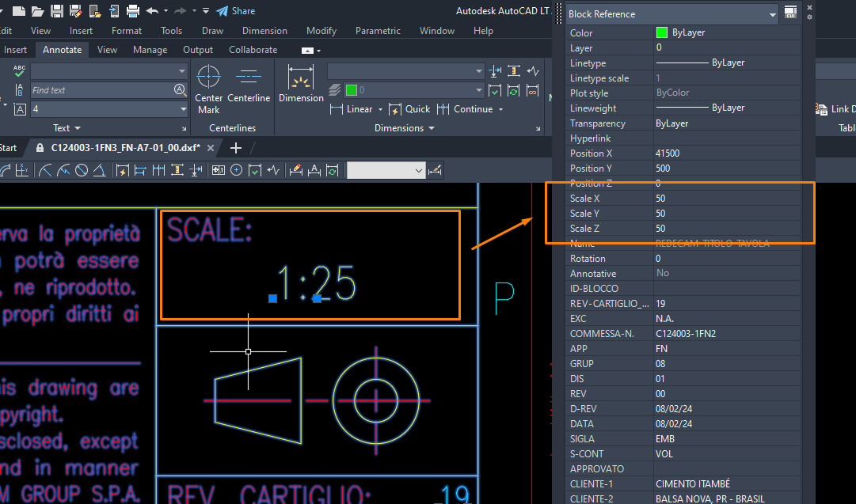856x504 pixels.
Task: Expand the Dimensions panel flyout
Action: click(431, 128)
